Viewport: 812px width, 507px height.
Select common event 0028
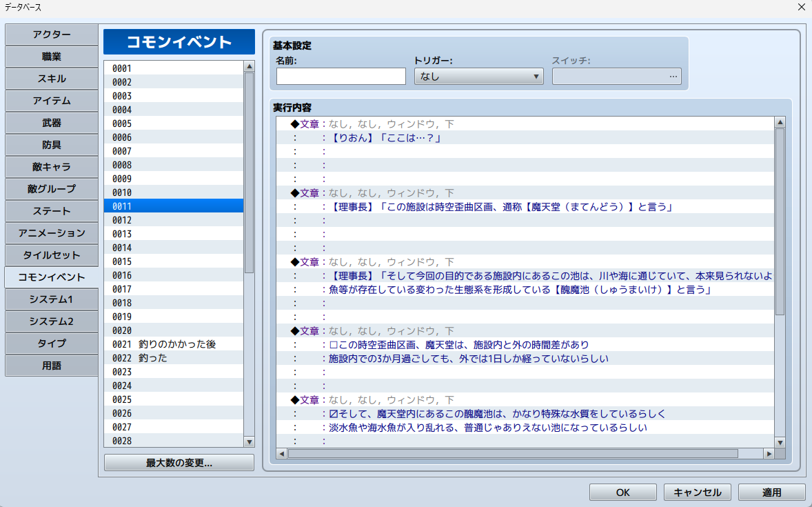pyautogui.click(x=174, y=441)
